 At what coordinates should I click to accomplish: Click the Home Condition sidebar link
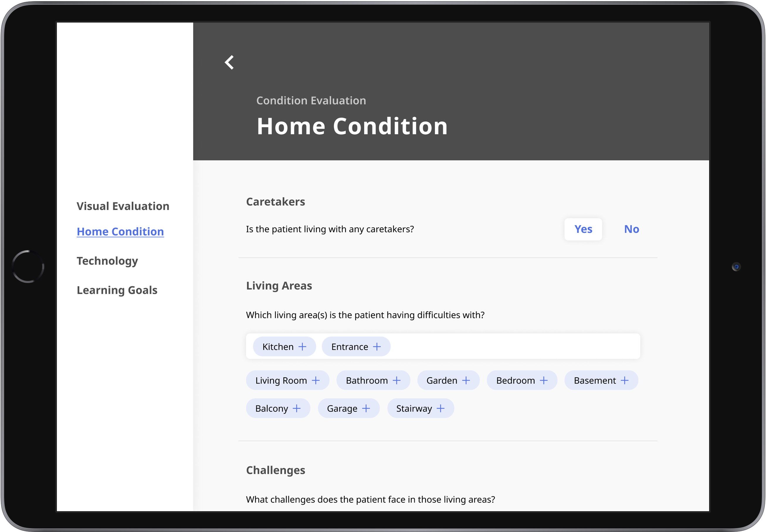coord(120,232)
